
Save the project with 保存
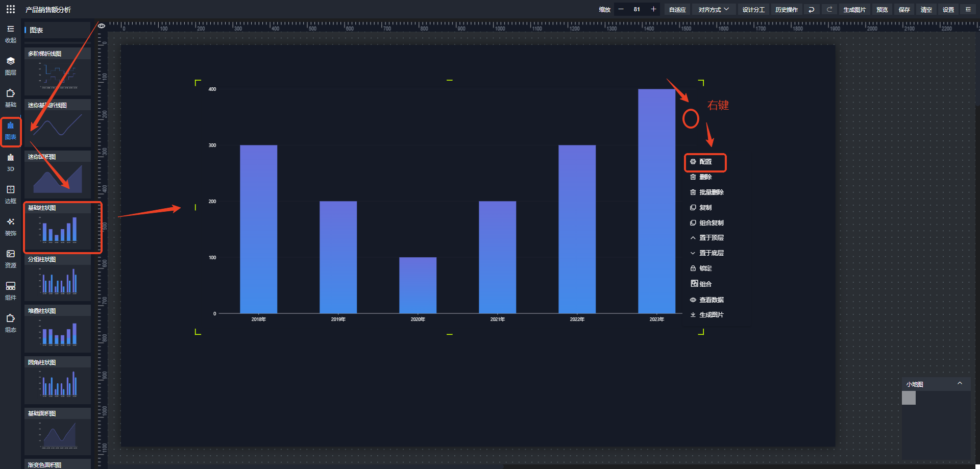tap(904, 10)
